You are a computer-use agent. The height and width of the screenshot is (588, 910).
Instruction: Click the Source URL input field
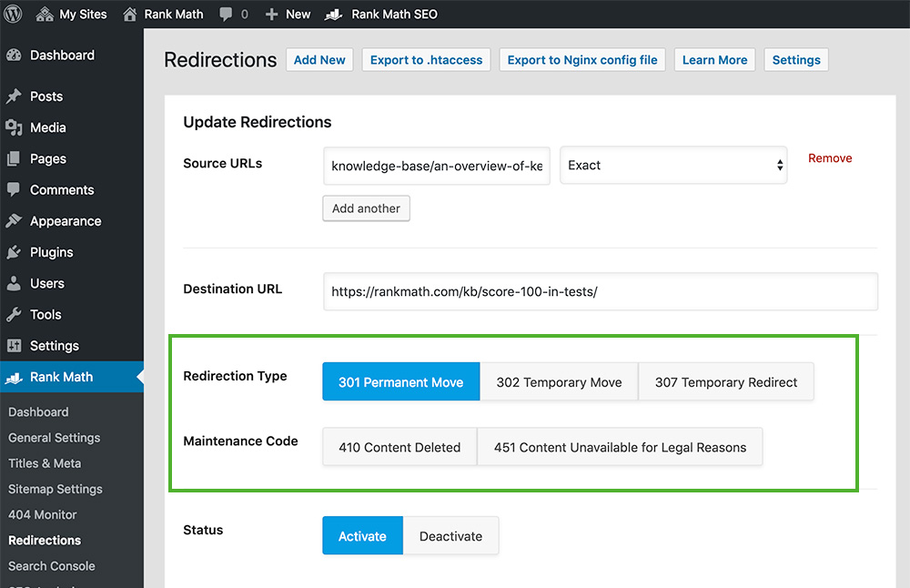pos(437,166)
